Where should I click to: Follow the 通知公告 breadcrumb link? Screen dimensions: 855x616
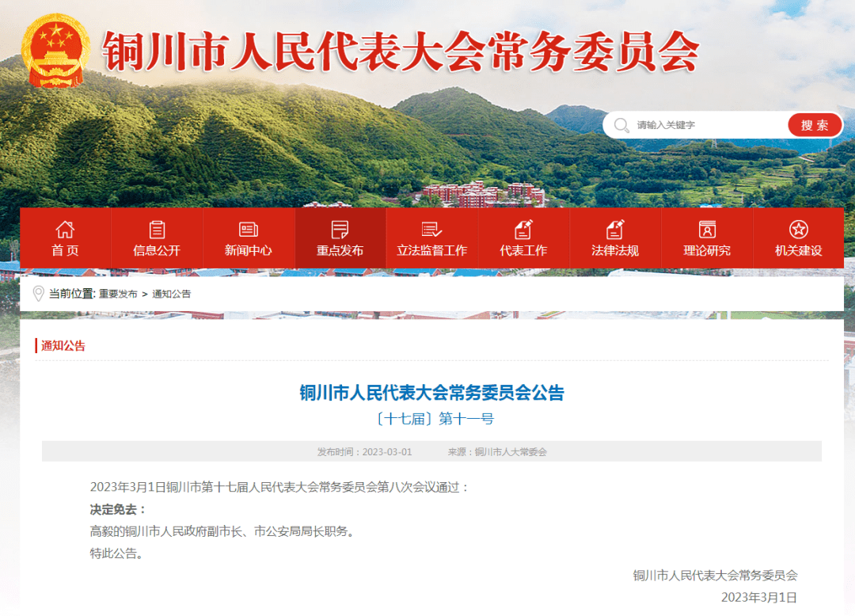point(171,294)
